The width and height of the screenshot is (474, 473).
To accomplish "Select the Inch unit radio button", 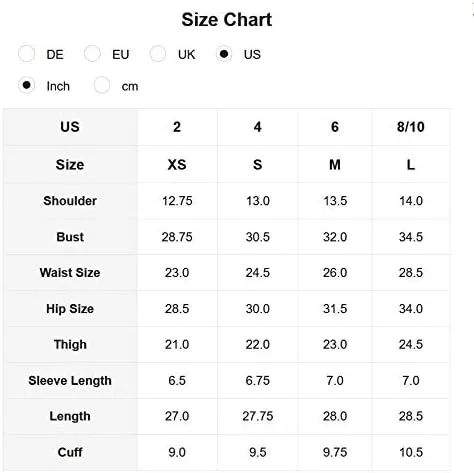I will point(27,86).
